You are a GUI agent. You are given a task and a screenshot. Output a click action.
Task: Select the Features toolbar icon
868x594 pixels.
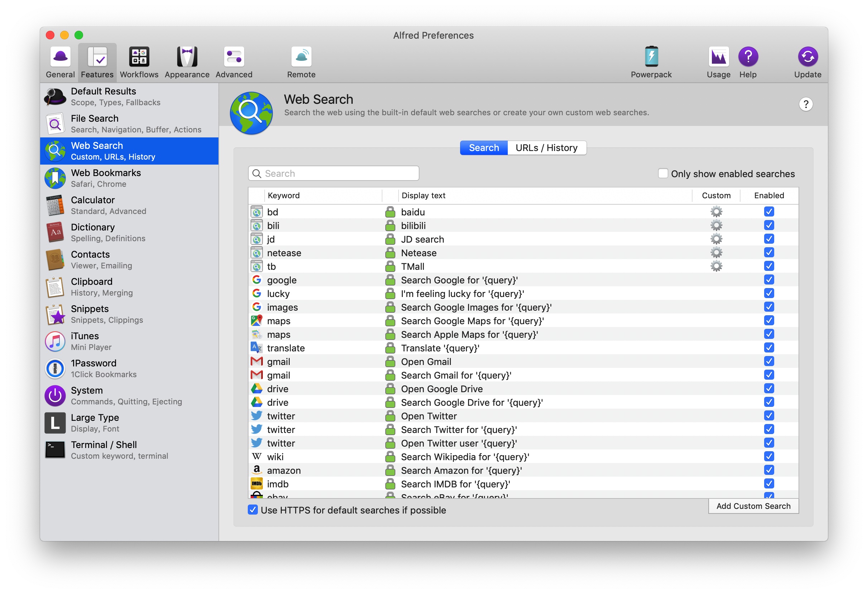click(x=97, y=62)
